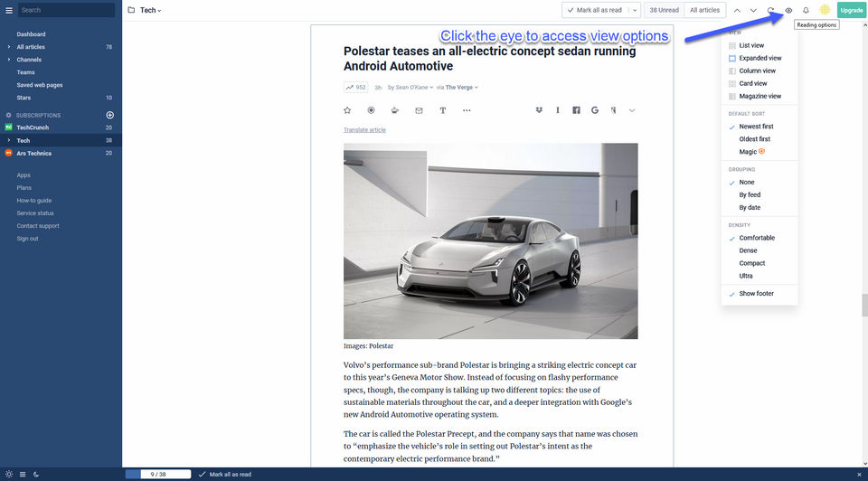Click the 952 popularity trend badge
The height and width of the screenshot is (481, 868).
(x=356, y=88)
